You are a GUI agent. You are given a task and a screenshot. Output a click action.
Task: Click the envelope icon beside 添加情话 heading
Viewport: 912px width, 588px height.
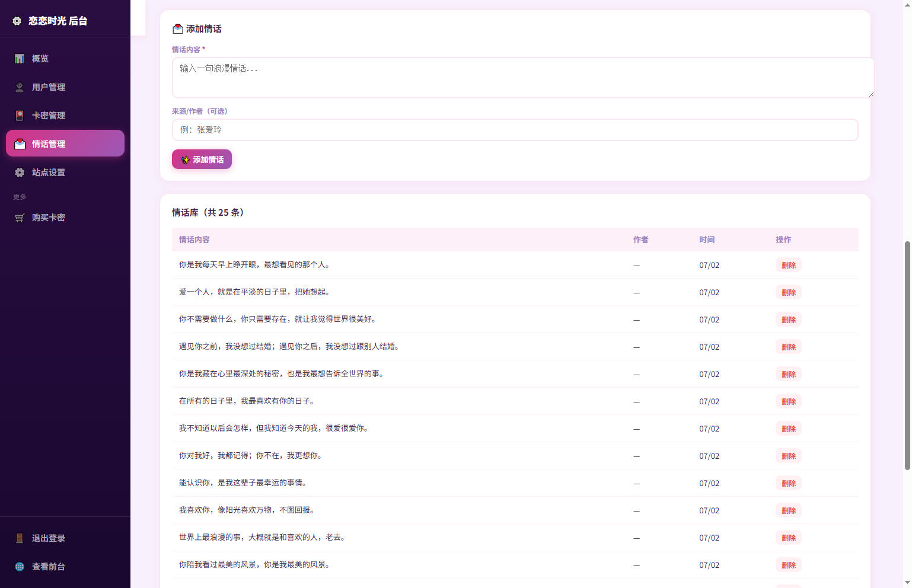click(177, 28)
